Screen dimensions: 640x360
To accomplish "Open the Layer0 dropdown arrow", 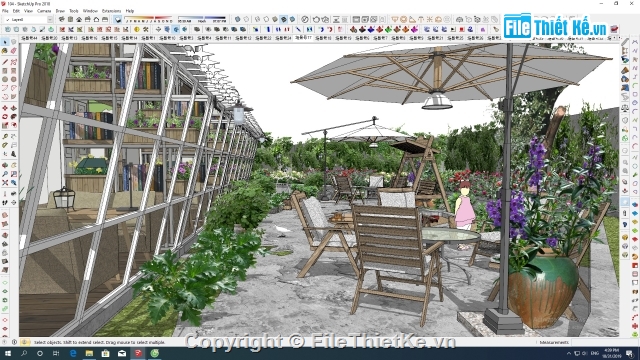I will click(50, 20).
